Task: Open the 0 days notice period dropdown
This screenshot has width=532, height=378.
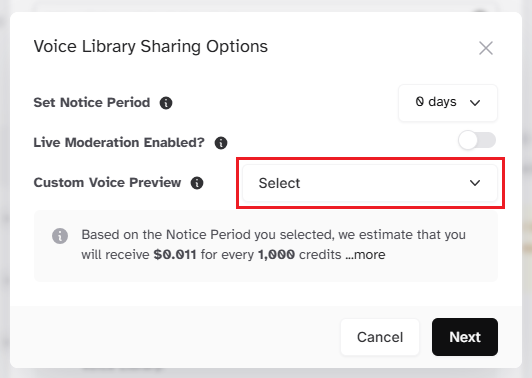Action: click(x=448, y=102)
